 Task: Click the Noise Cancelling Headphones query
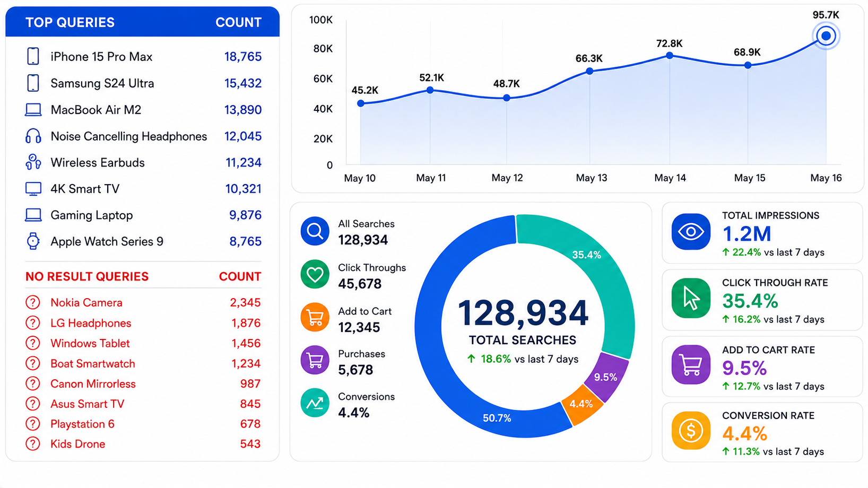point(129,136)
